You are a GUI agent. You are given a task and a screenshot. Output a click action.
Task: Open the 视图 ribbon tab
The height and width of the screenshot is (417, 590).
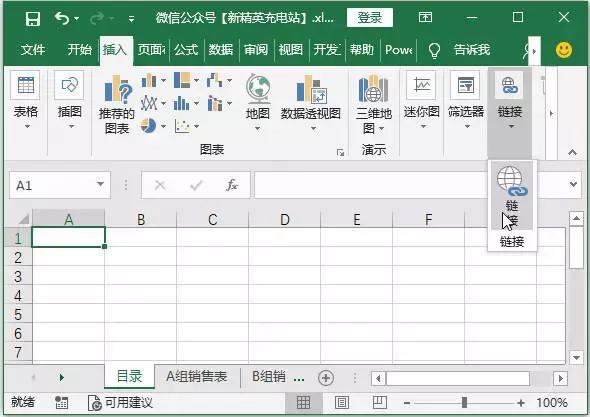[290, 49]
